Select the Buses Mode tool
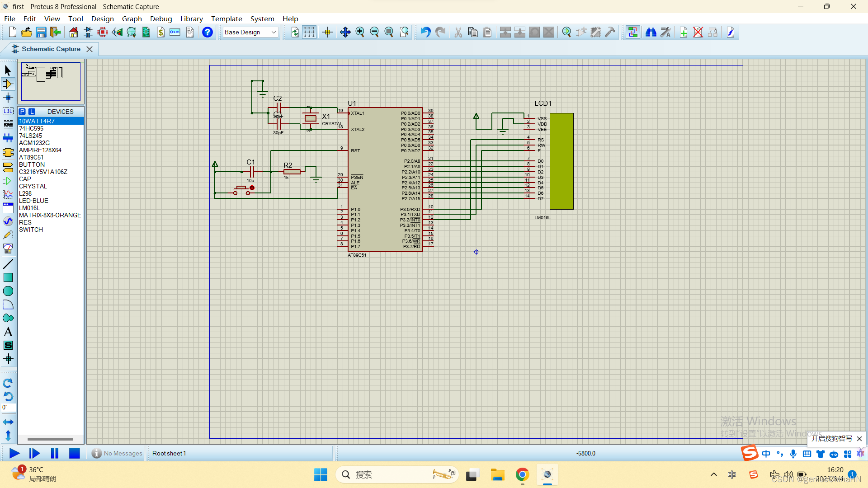Viewport: 868px width, 488px height. [x=8, y=138]
